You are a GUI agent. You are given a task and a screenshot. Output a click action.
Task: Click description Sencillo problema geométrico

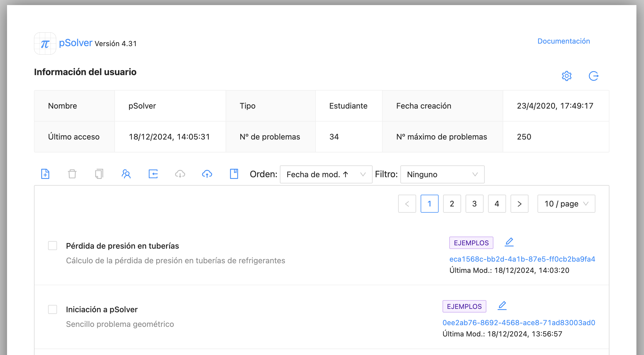point(120,324)
